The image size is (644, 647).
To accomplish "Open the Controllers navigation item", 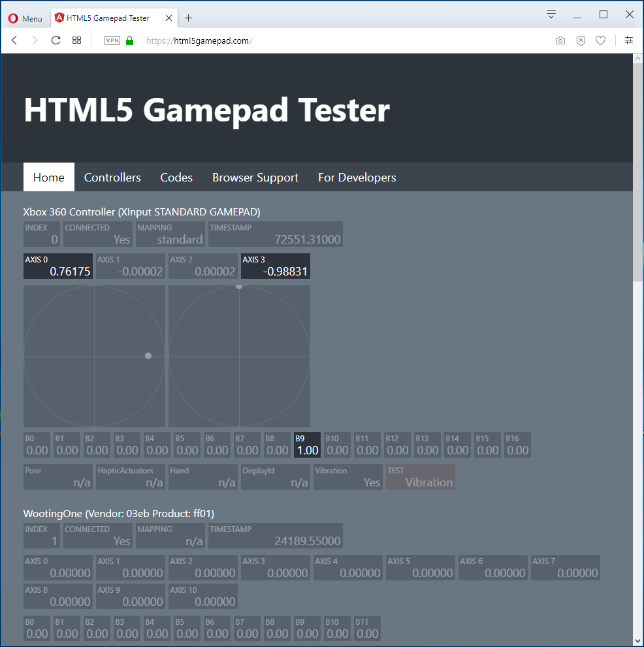I will 112,178.
